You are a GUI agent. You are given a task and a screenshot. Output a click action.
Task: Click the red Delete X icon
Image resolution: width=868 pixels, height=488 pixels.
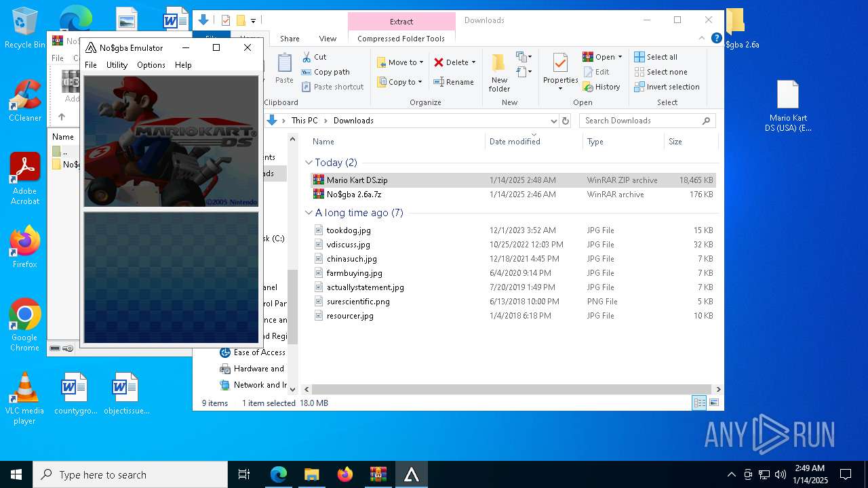(439, 62)
